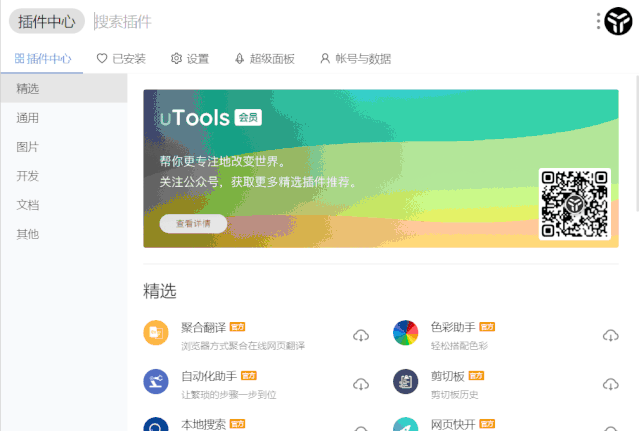Image resolution: width=639 pixels, height=431 pixels.
Task: Open the 网页快开 plugin title
Action: 453,424
